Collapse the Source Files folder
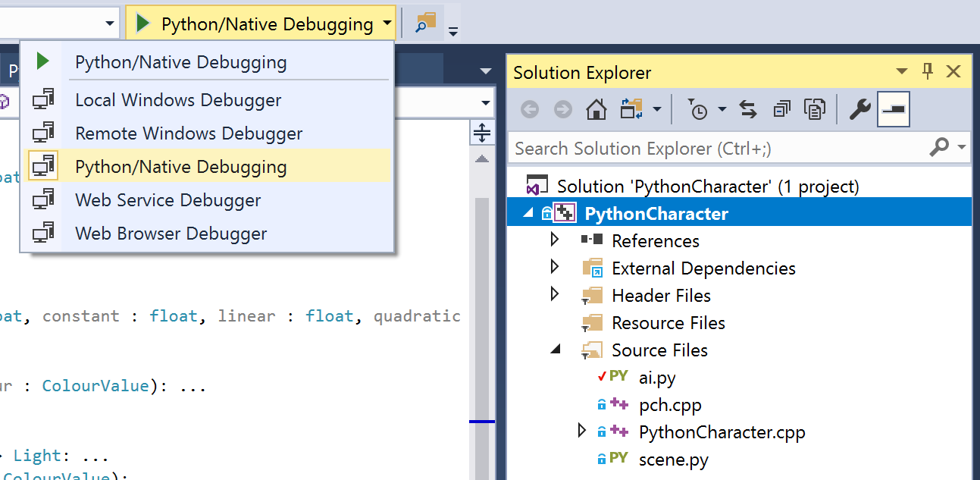 (x=556, y=350)
